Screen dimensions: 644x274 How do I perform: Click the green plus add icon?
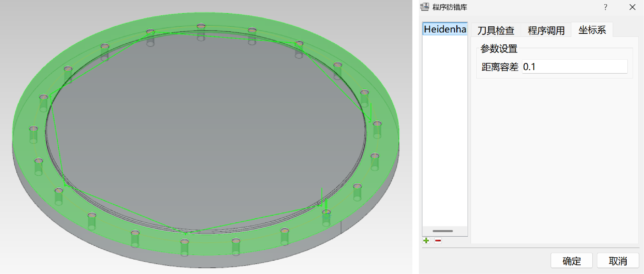pyautogui.click(x=426, y=240)
